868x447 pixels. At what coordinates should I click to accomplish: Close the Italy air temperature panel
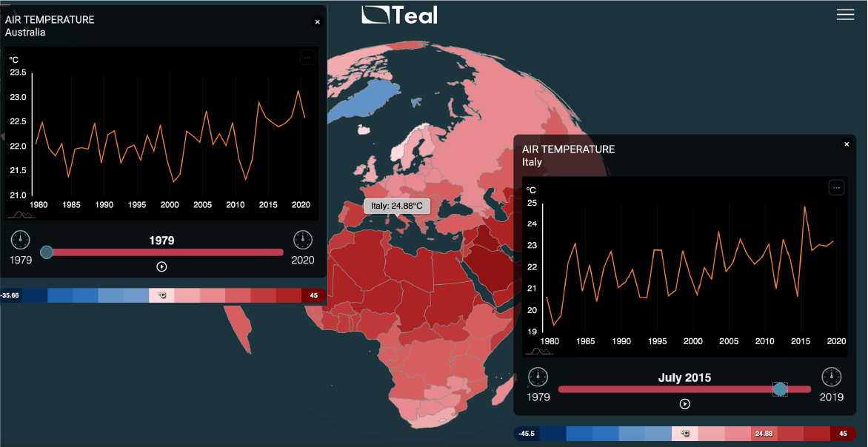point(846,144)
